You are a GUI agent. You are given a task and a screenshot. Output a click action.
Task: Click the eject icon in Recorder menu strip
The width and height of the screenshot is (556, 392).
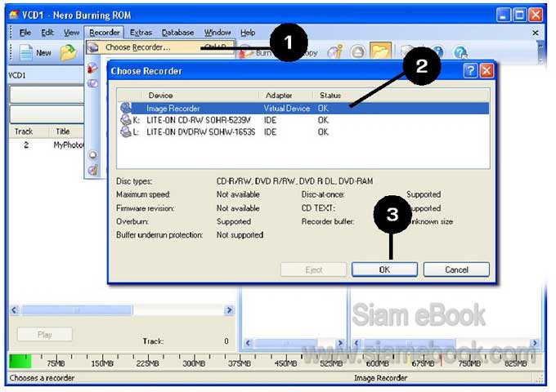(93, 155)
